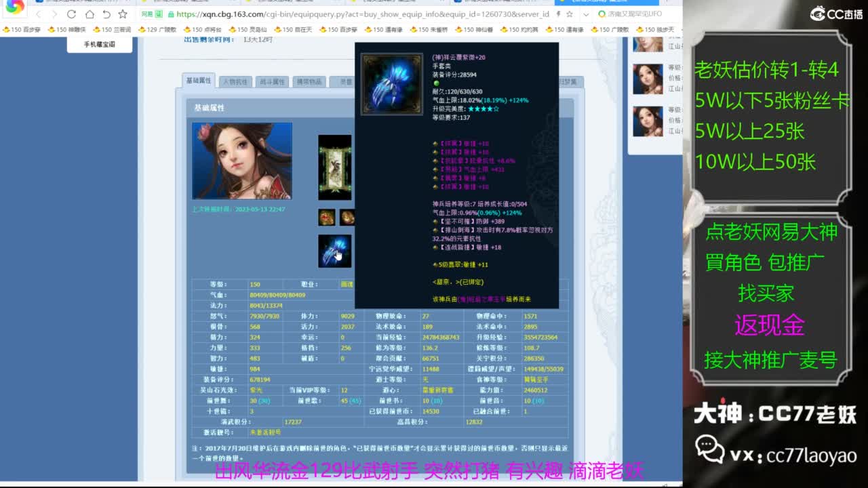
Task: Open the '150 神仙眷' bookmark
Action: point(474,30)
